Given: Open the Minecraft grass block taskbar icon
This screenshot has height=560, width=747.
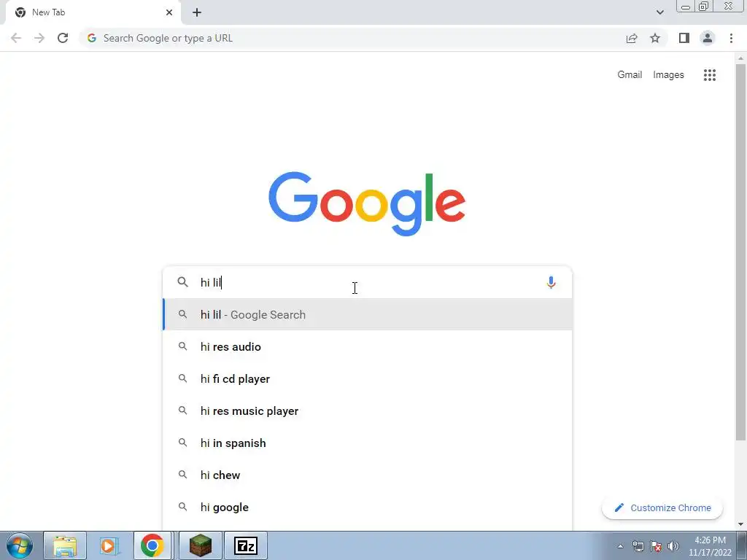Looking at the screenshot, I should 201,545.
